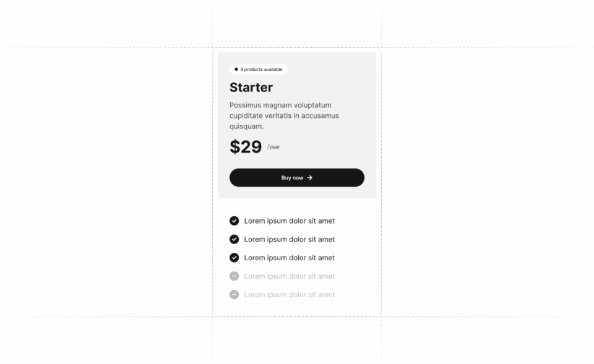Click the /year billing period label

[x=273, y=147]
